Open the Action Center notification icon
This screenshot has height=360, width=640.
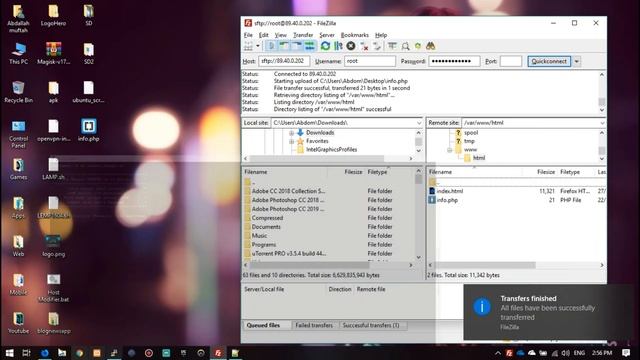click(626, 353)
